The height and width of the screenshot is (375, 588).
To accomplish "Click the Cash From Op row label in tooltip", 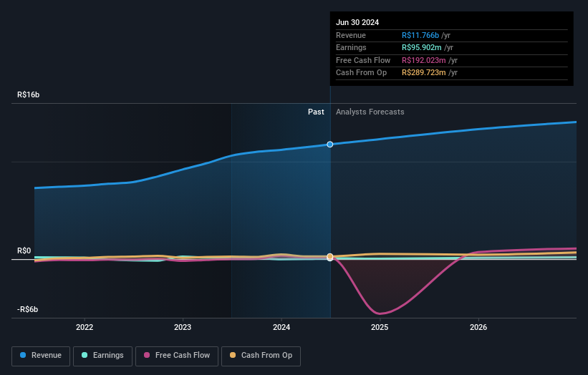I will coord(361,73).
